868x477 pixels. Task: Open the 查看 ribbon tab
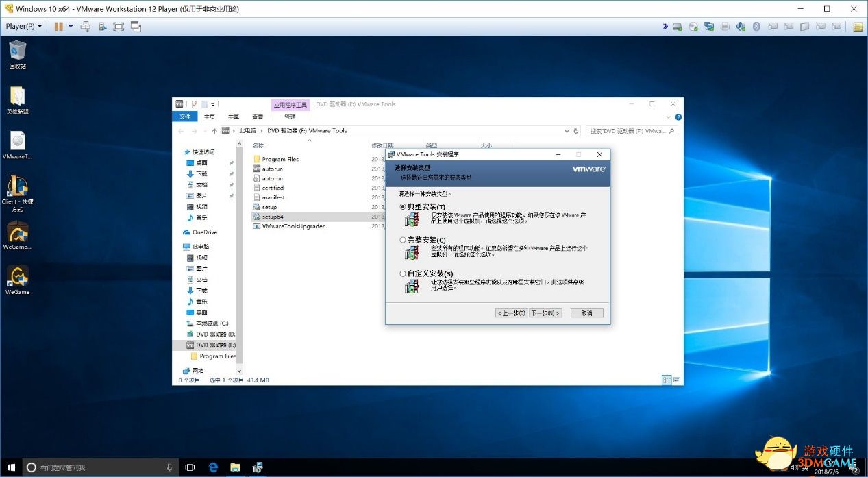pyautogui.click(x=258, y=117)
